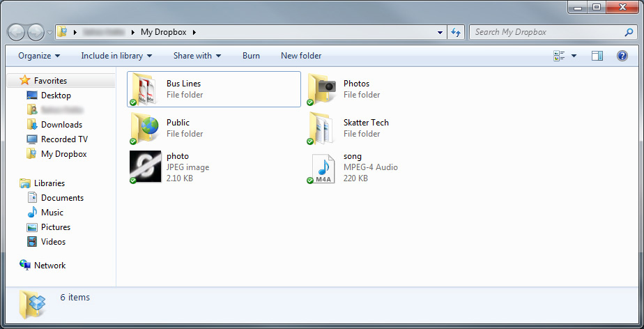The width and height of the screenshot is (644, 329).
Task: Click the Burn toolbar button
Action: tap(251, 56)
